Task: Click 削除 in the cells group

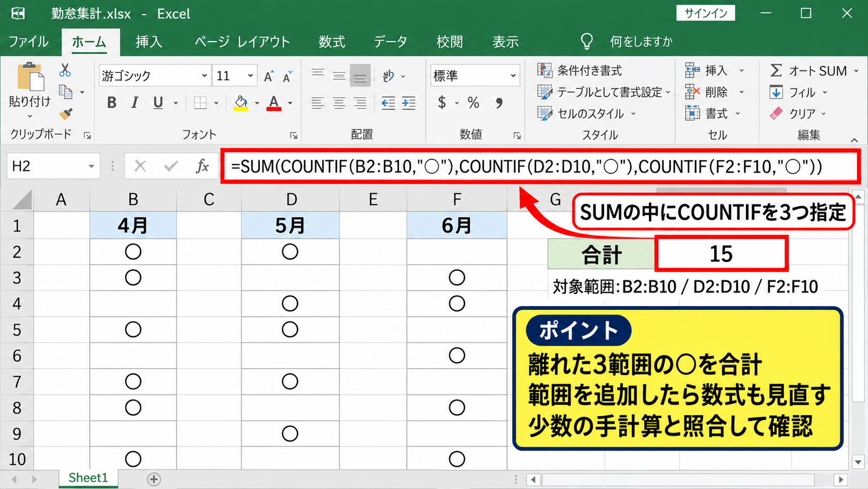Action: click(x=714, y=92)
